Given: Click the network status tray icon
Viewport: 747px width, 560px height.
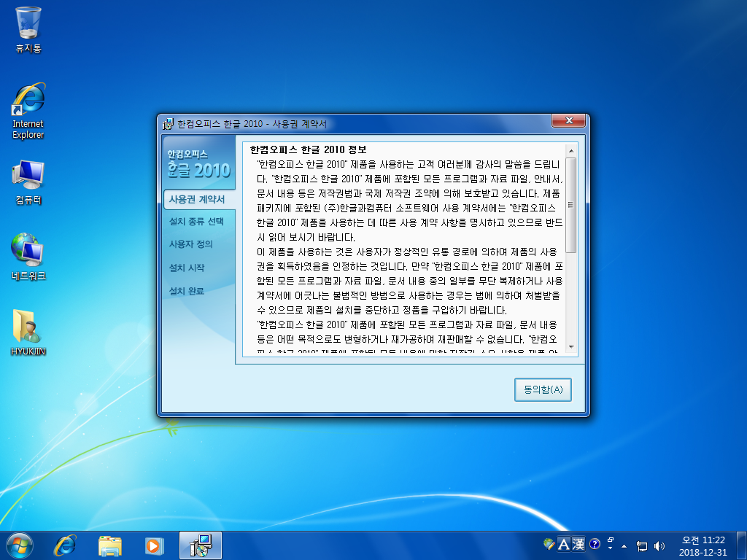Looking at the screenshot, I should pyautogui.click(x=642, y=546).
